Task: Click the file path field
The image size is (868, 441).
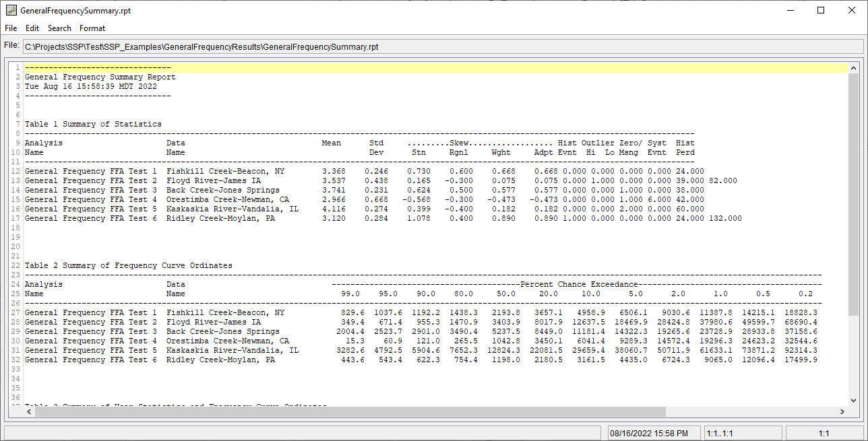Action: (x=443, y=46)
